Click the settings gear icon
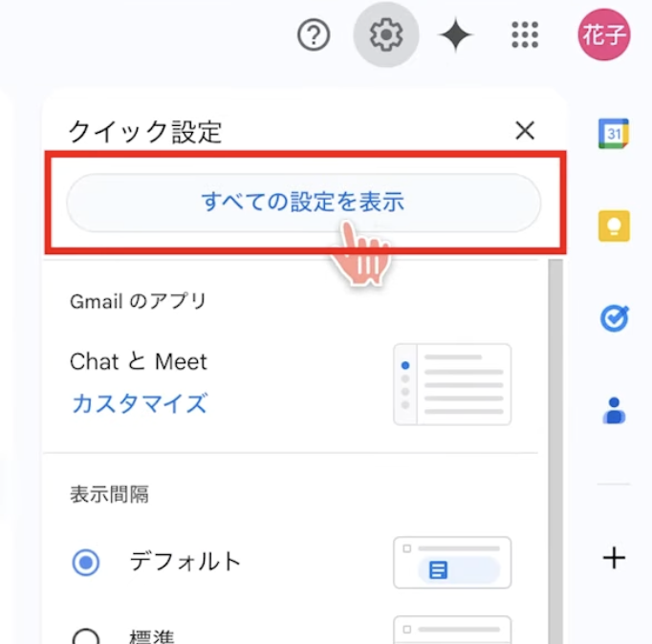Screen dimensions: 652x644 pos(385,36)
